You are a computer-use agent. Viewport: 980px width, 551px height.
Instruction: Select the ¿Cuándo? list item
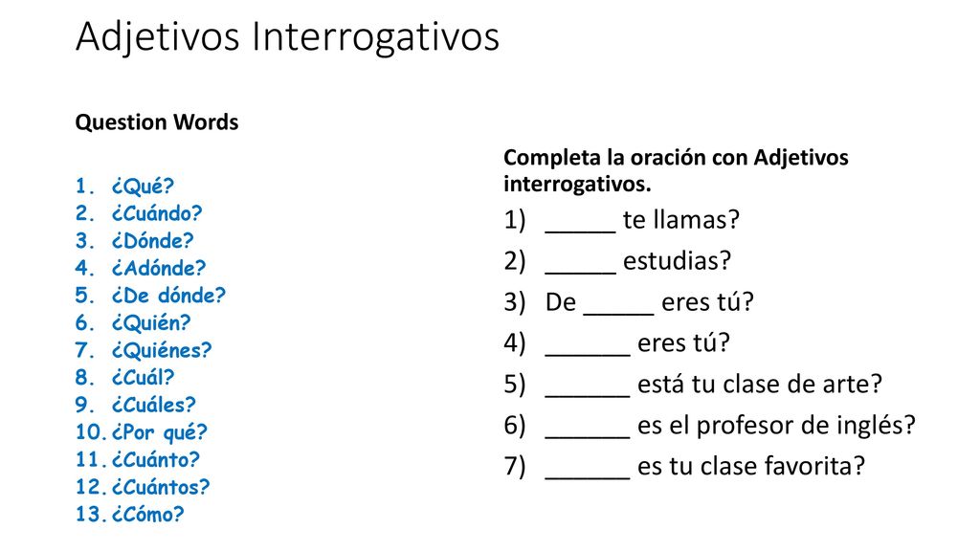[x=157, y=213]
